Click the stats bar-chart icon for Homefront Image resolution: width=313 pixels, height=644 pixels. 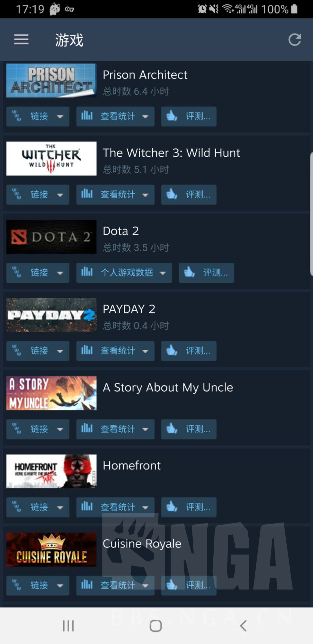[x=87, y=507]
